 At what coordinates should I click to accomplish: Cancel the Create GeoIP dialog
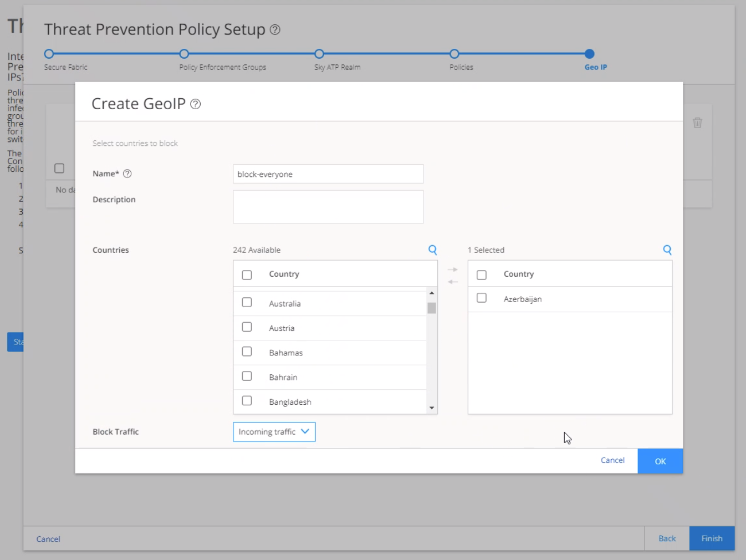pos(612,460)
